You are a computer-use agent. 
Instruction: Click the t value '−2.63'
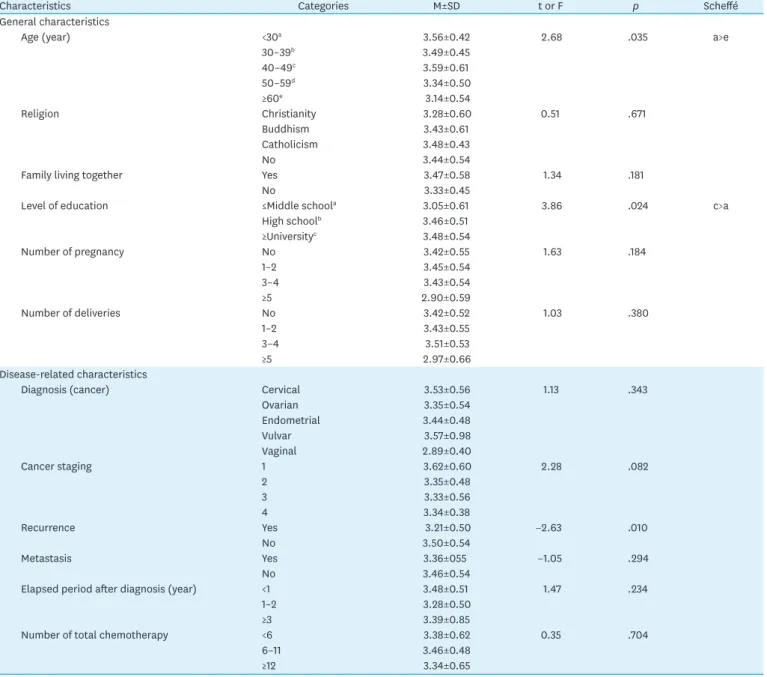point(549,528)
